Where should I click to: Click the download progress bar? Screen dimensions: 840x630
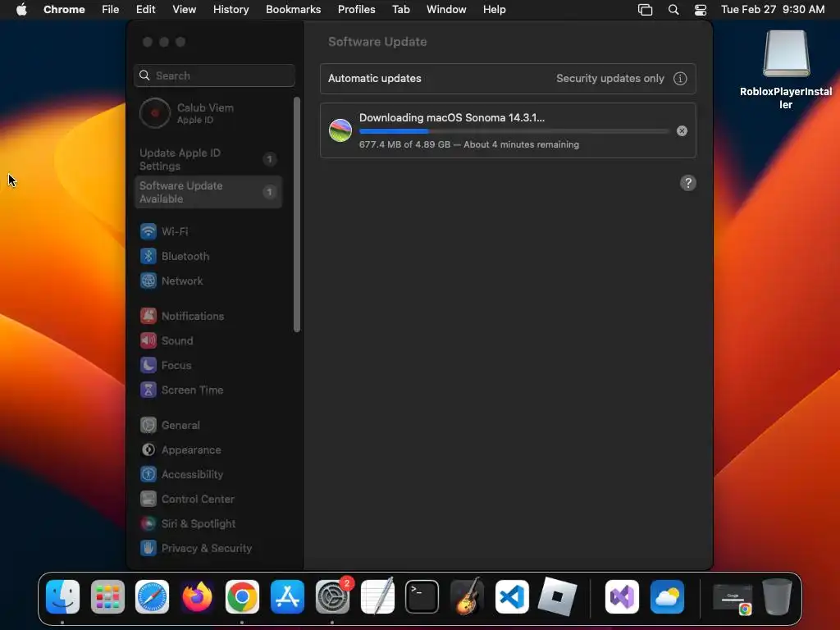[514, 131]
